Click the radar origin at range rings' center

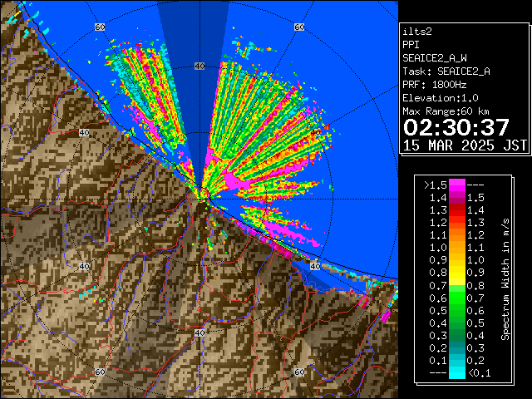[199, 199]
